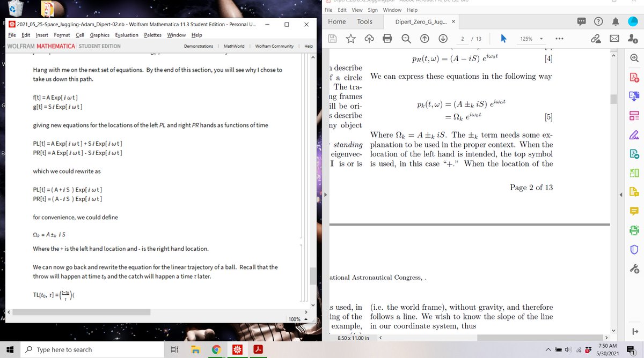644x358 pixels.
Task: Save the PDF with Acrobat's floppy disk icon
Action: coord(332,39)
